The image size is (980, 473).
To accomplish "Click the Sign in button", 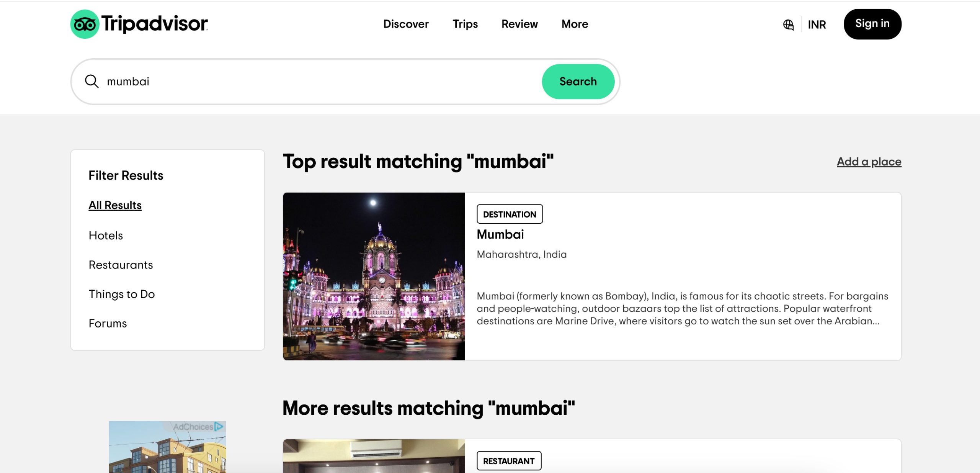I will point(872,24).
